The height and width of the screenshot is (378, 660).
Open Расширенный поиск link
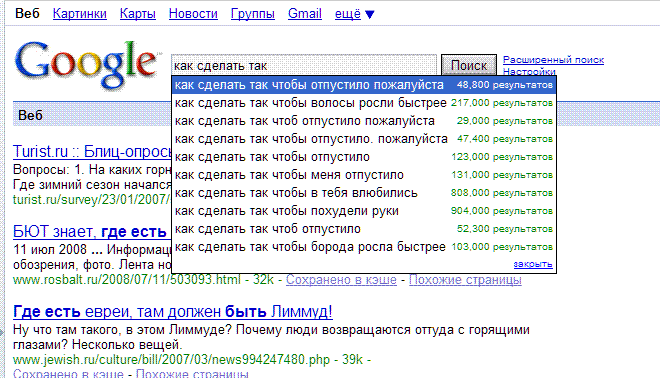554,60
